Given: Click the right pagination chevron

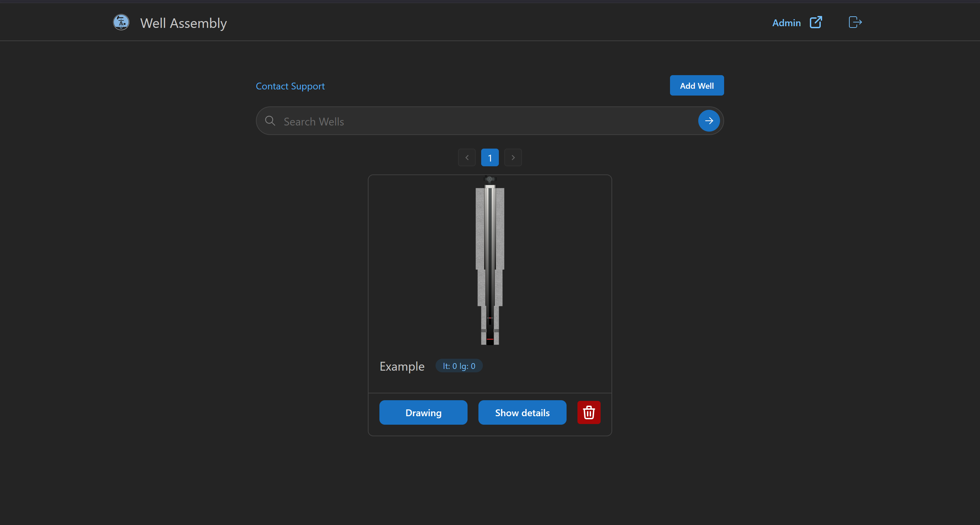Looking at the screenshot, I should click(x=513, y=157).
